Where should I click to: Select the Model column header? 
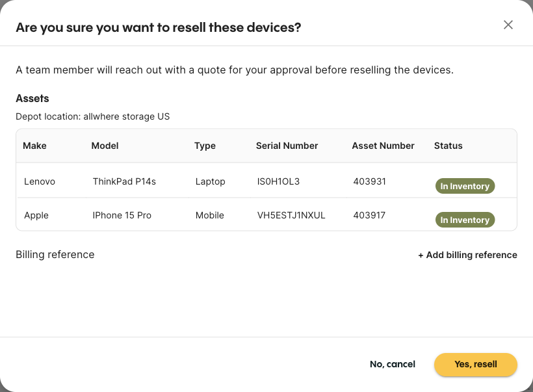[105, 146]
